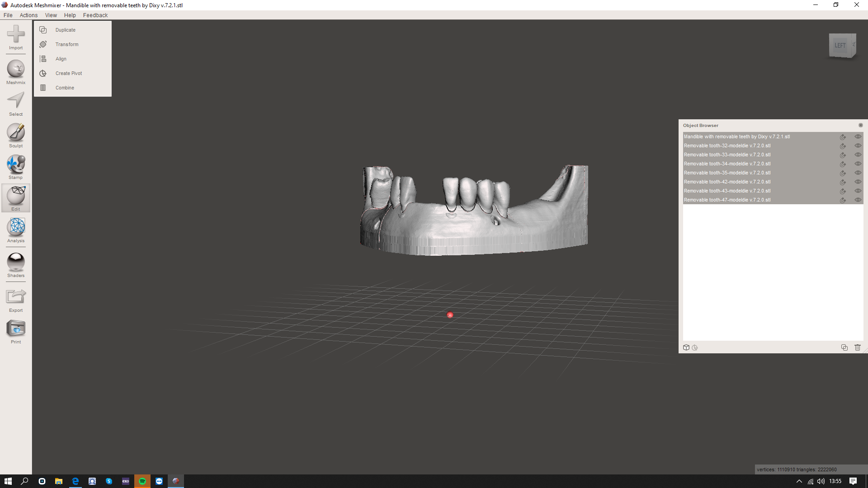Screen dimensions: 868x488
Task: Toggle visibility of Removable tooth-32
Action: click(x=858, y=145)
